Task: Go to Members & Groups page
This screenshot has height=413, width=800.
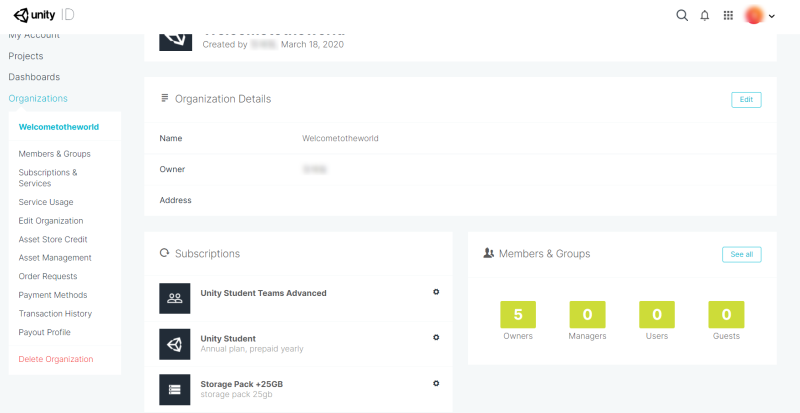Action: click(55, 154)
